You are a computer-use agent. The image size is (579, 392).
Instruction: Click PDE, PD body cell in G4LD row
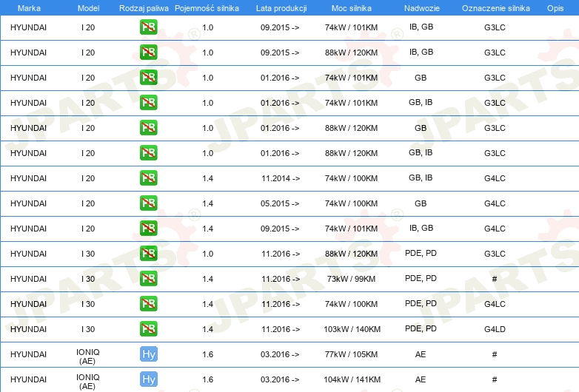point(421,328)
